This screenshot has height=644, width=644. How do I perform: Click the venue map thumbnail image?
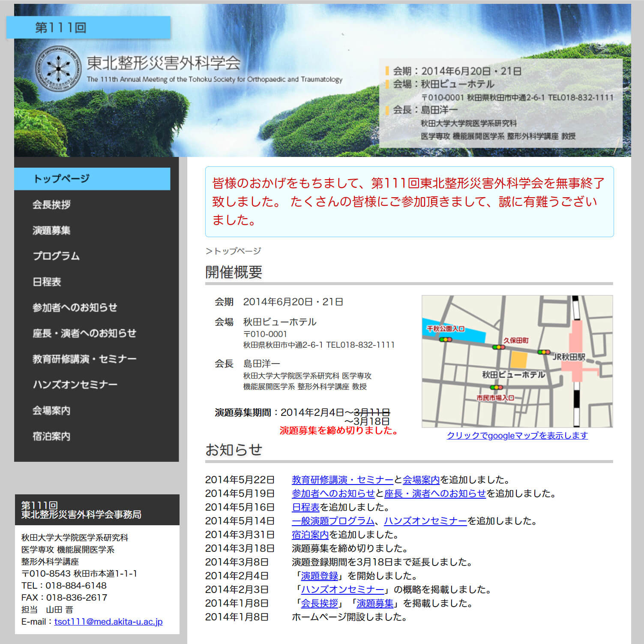[517, 361]
